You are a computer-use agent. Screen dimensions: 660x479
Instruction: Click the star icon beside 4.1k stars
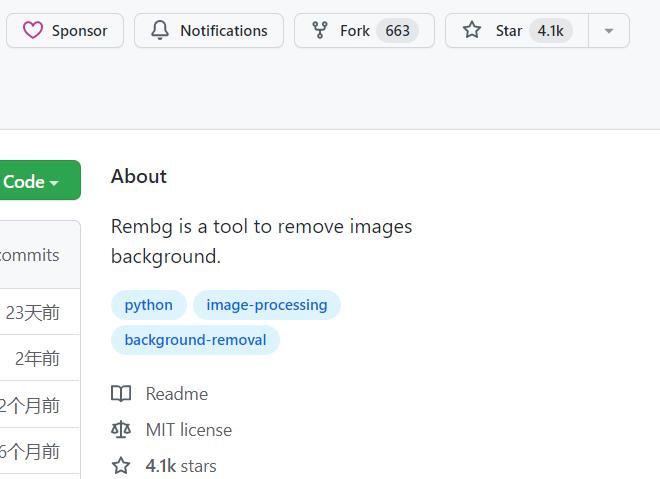pos(121,466)
